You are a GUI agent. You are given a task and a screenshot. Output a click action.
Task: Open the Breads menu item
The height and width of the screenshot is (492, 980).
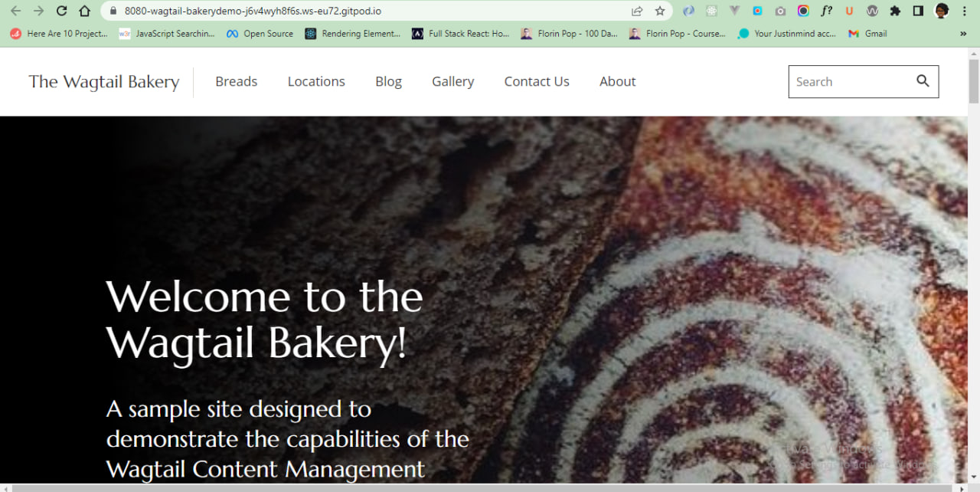coord(236,81)
